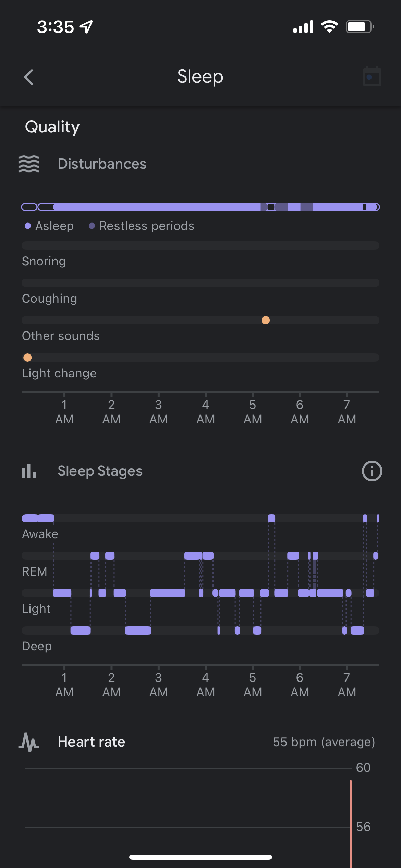This screenshot has height=868, width=401.
Task: Tap the back arrow in Sleep header
Action: tap(29, 77)
